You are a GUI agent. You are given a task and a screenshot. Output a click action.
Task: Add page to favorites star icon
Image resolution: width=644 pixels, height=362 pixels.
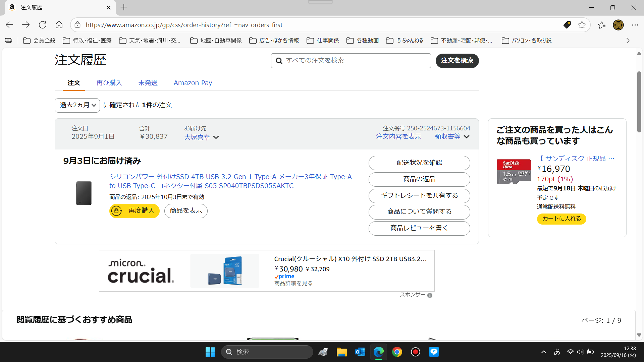click(x=582, y=25)
